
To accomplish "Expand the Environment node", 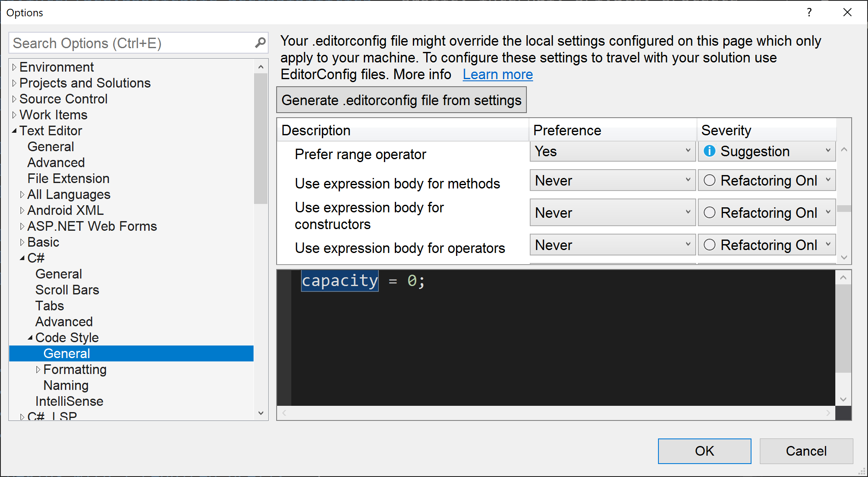I will click(x=14, y=67).
